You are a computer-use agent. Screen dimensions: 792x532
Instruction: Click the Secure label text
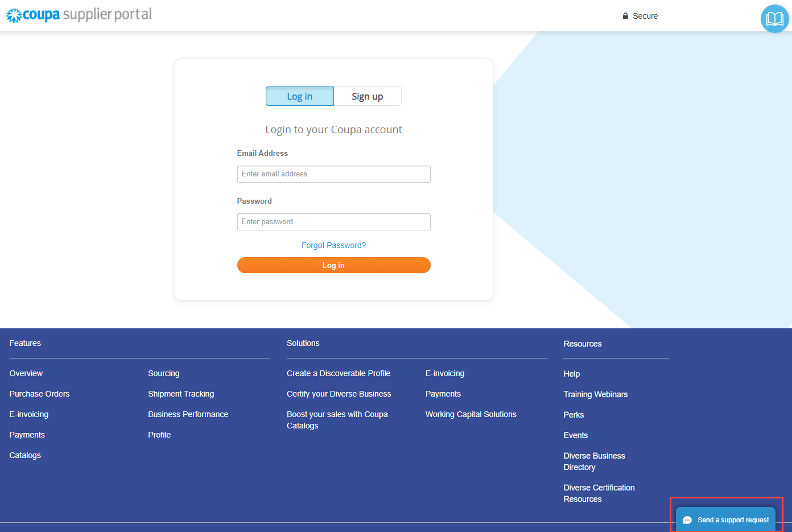[x=645, y=16]
